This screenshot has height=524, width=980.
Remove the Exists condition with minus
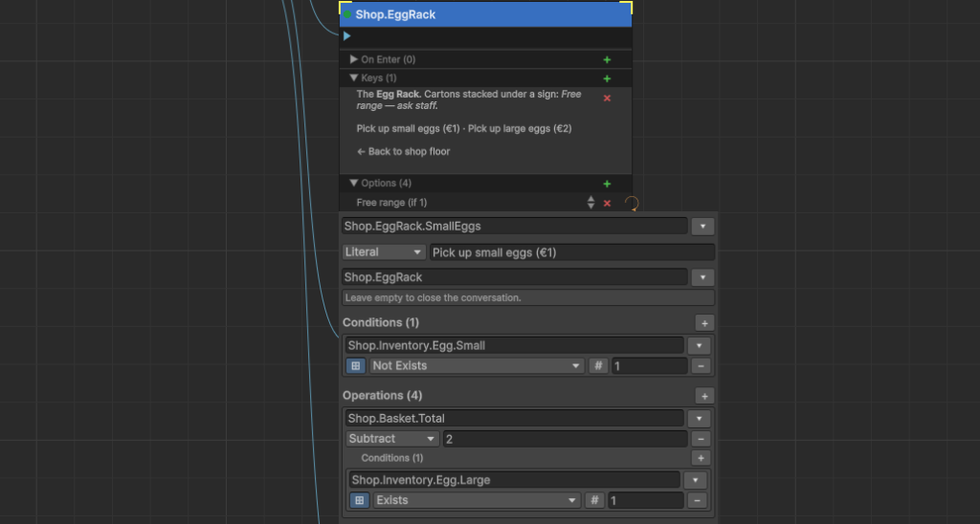point(697,500)
